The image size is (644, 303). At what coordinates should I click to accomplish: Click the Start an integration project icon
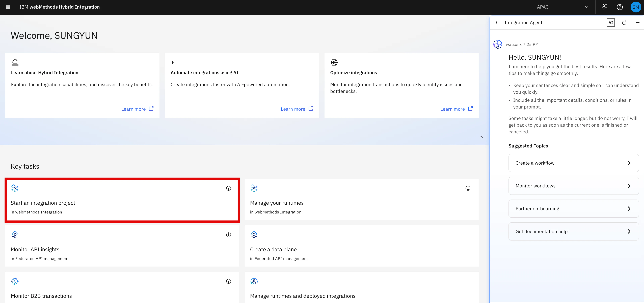point(15,188)
